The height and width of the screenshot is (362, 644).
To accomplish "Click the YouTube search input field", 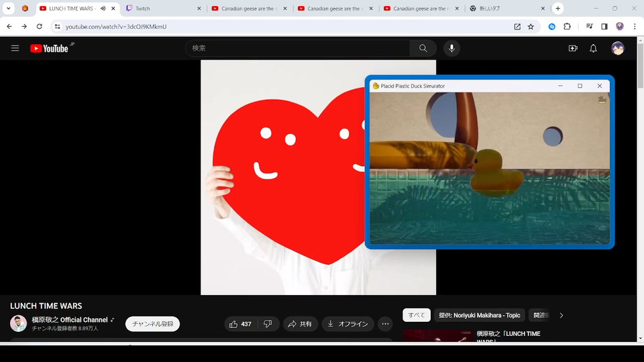I will point(297,48).
